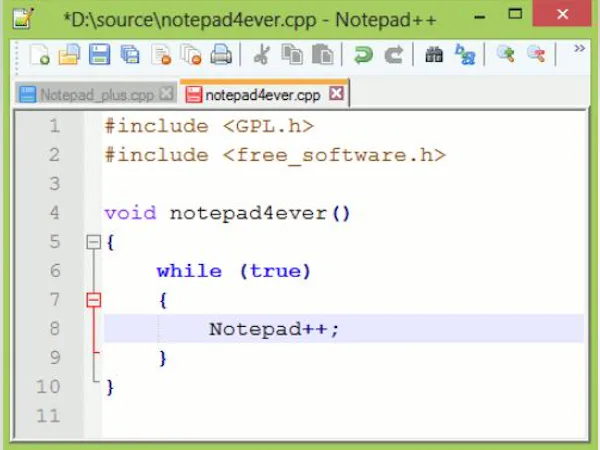Screen dimensions: 600x450
Task: Click the New file toolbar icon
Action: (x=40, y=54)
